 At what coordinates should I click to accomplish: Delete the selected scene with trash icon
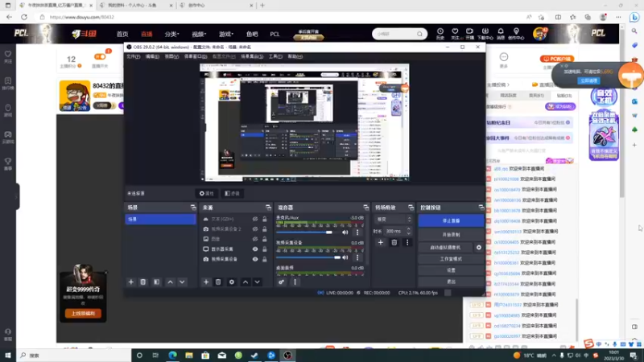(143, 282)
